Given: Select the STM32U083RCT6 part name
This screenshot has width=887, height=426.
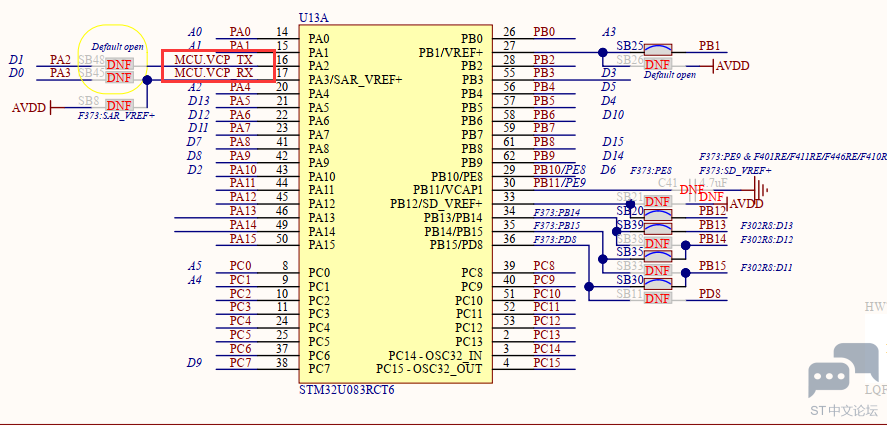Looking at the screenshot, I should point(346,390).
